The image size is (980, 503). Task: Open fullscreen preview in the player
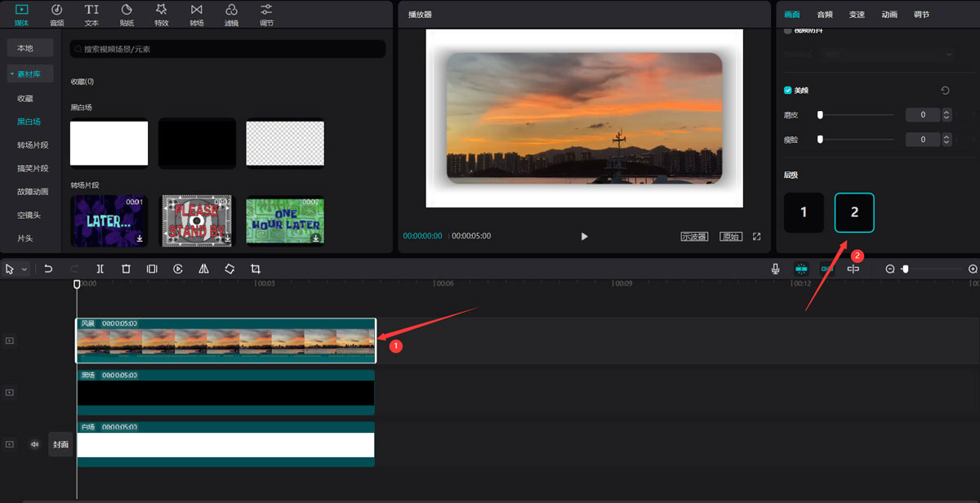[756, 237]
